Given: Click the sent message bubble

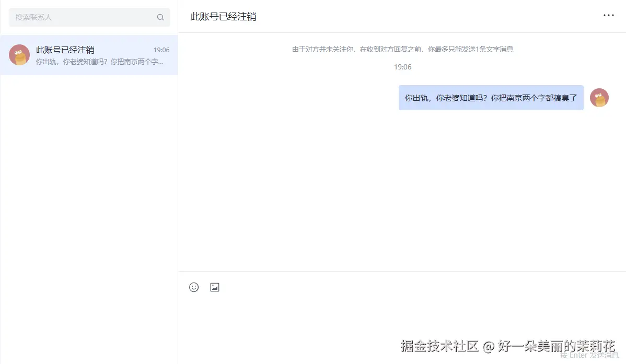Looking at the screenshot, I should 491,98.
